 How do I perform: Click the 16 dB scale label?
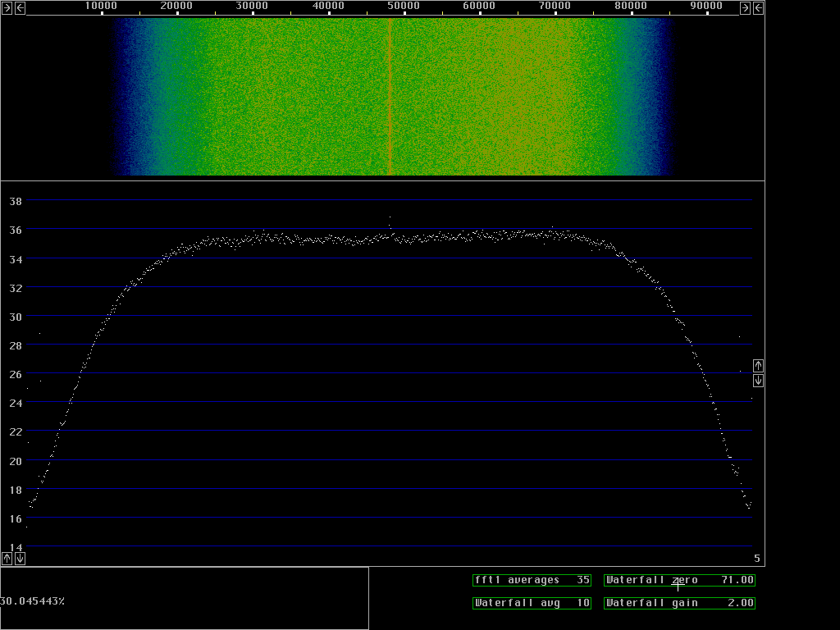[x=16, y=518]
